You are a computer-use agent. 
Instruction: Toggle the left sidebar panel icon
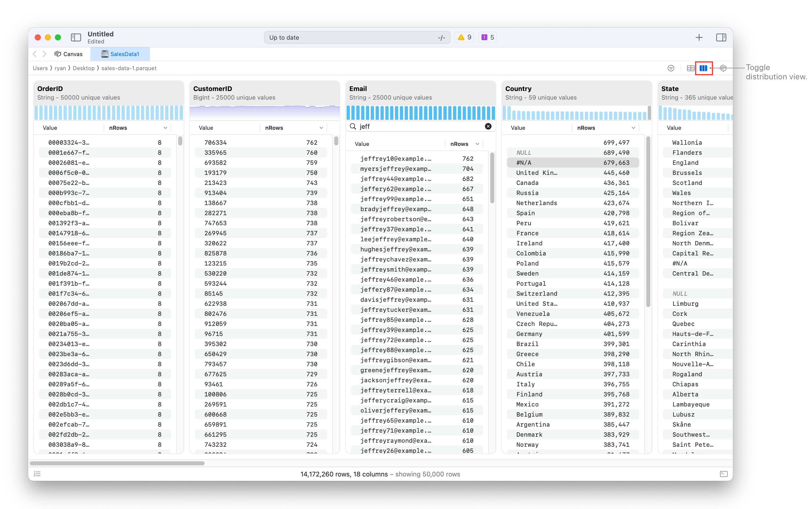pos(76,37)
